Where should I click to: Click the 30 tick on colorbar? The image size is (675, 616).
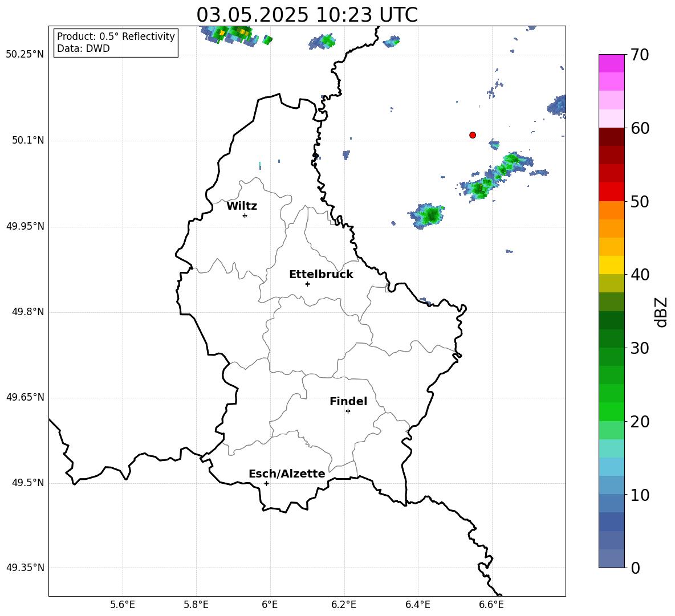click(639, 348)
